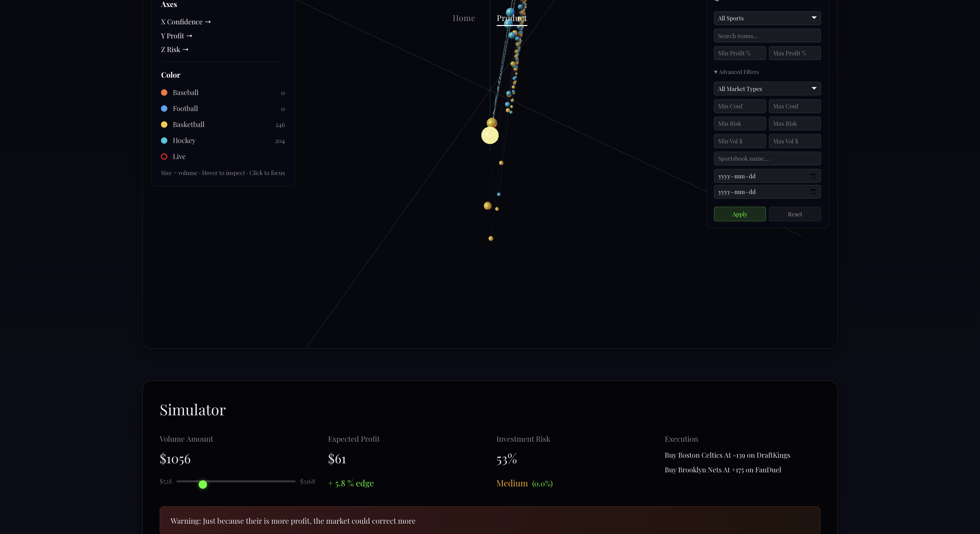Click the Volume Amount slider handle
Screen dimensions: 980x534
pyautogui.click(x=203, y=484)
